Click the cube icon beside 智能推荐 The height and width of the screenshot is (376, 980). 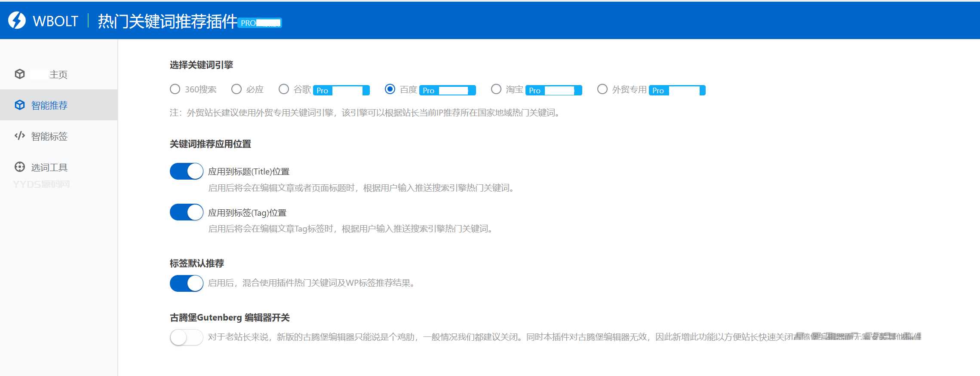(x=20, y=105)
